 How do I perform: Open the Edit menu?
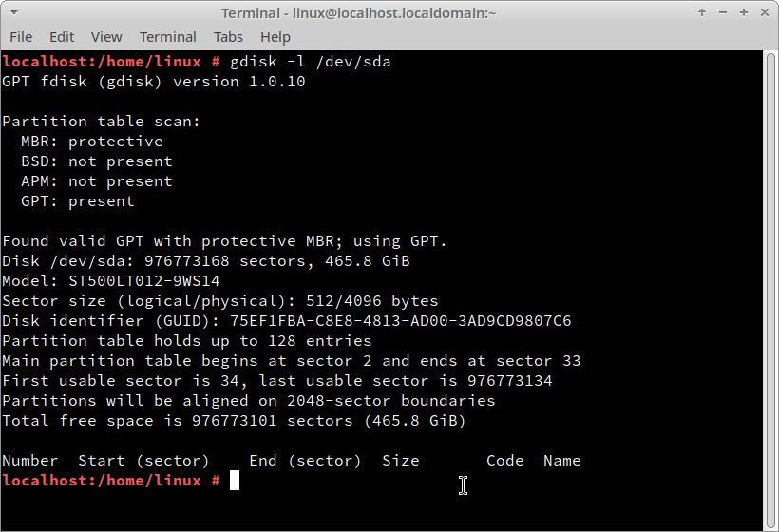click(x=62, y=37)
